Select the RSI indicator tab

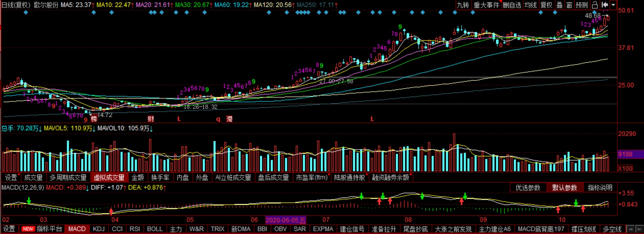(135, 229)
